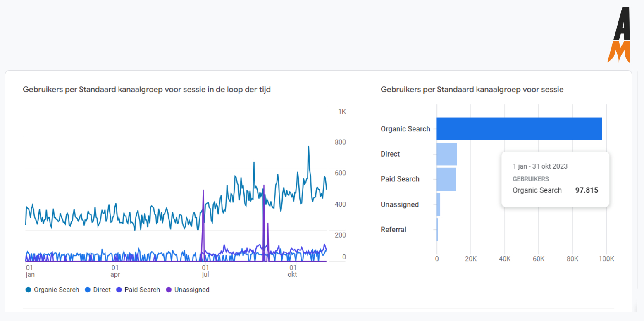644x321 pixels.
Task: Click the 200 y-axis label
Action: (x=340, y=235)
